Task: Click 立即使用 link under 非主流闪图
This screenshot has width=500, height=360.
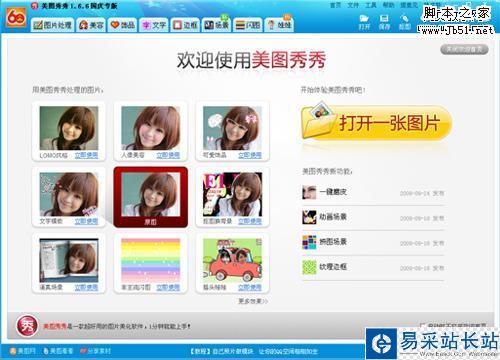Action: [x=168, y=287]
